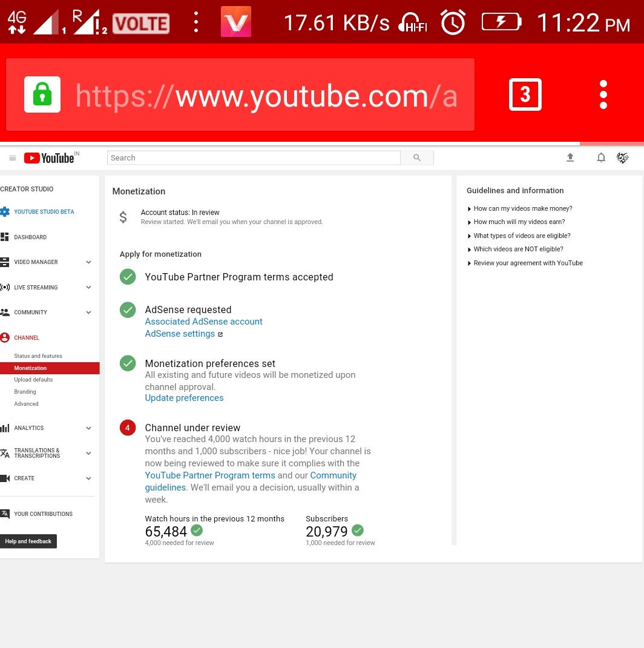Screen dimensions: 644x648
Task: Expand the Create chevron
Action: [x=88, y=478]
